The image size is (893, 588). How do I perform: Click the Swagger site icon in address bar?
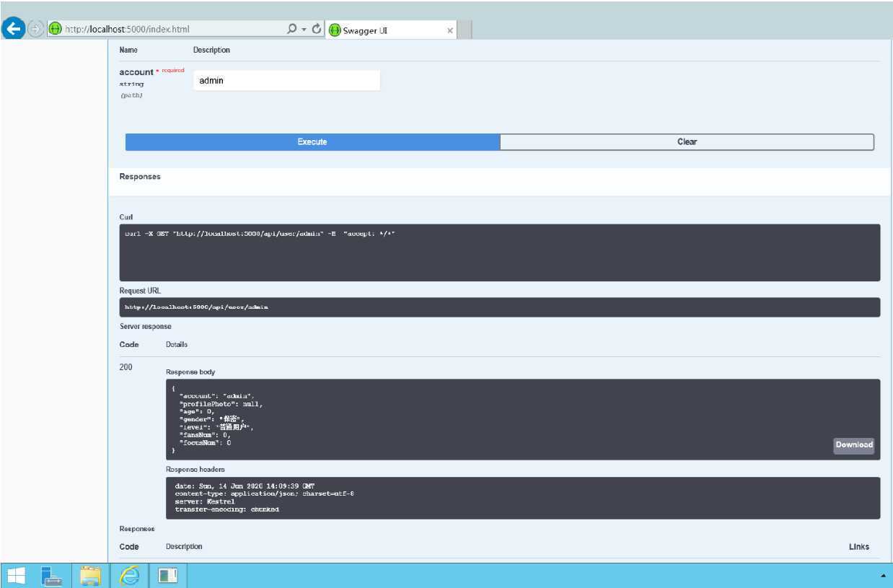click(x=55, y=30)
